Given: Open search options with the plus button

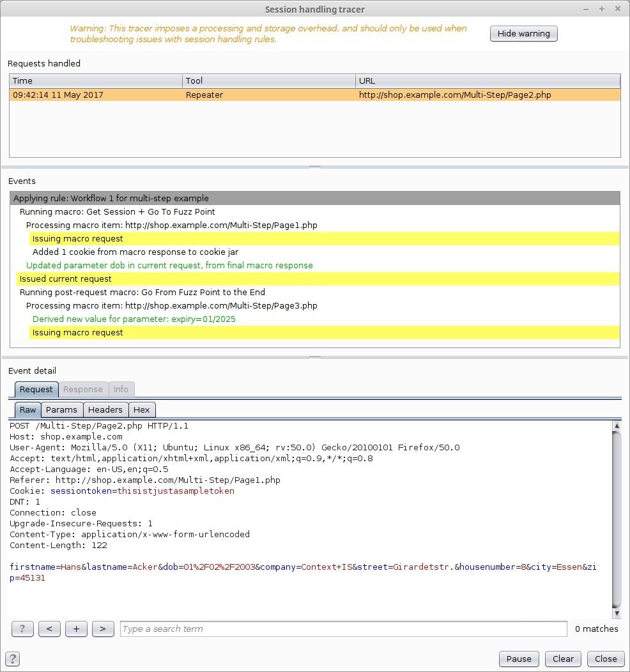Looking at the screenshot, I should [x=76, y=629].
